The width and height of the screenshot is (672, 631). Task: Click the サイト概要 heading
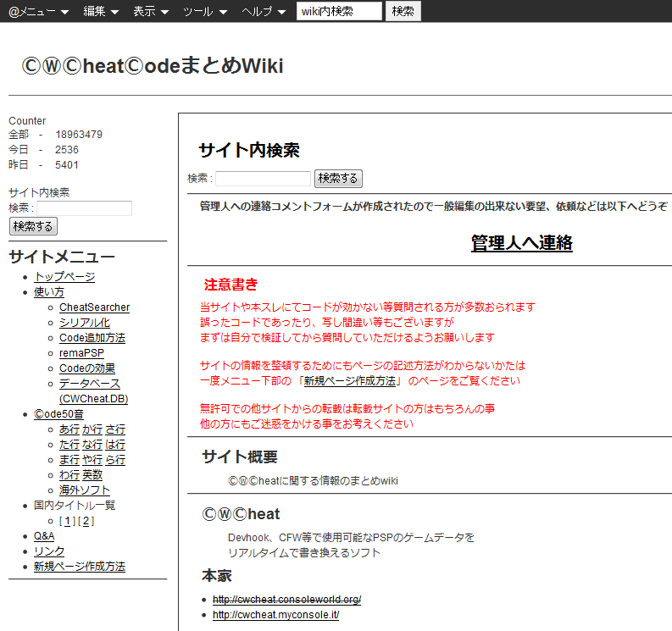(x=240, y=457)
